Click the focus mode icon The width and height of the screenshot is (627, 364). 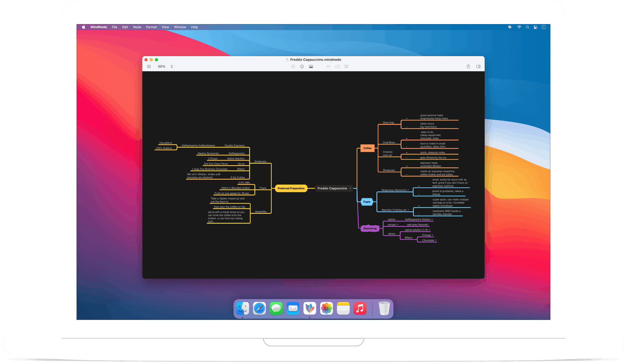click(346, 67)
